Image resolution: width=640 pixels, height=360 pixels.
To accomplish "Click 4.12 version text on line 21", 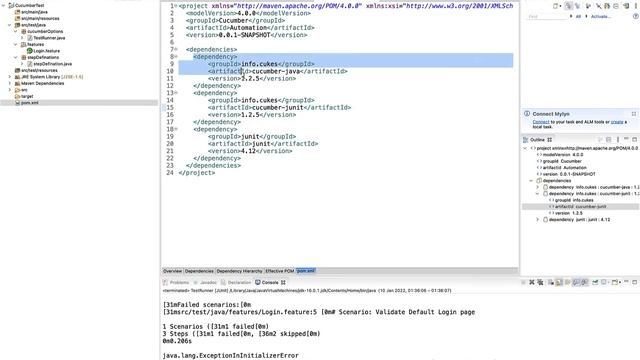I will click(249, 151).
